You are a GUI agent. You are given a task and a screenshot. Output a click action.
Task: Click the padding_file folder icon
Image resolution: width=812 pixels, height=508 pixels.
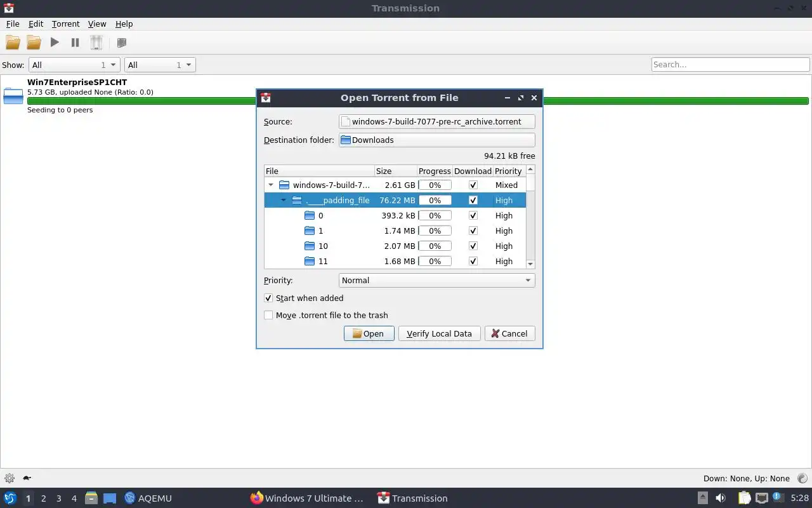click(297, 200)
